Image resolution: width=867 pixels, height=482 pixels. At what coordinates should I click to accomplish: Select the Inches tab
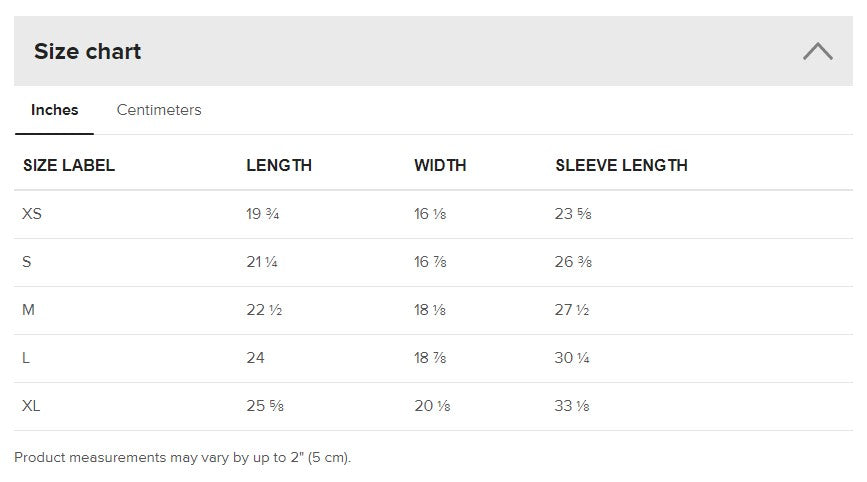tap(54, 110)
